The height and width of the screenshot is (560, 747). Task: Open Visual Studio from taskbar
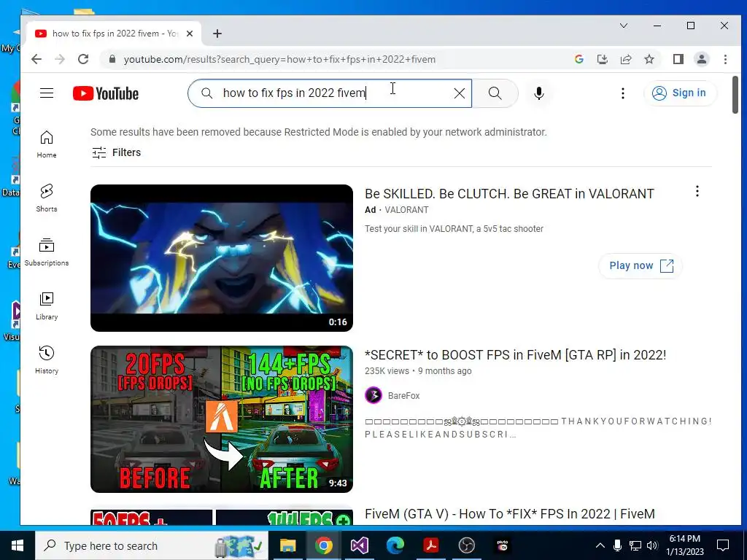(x=359, y=545)
